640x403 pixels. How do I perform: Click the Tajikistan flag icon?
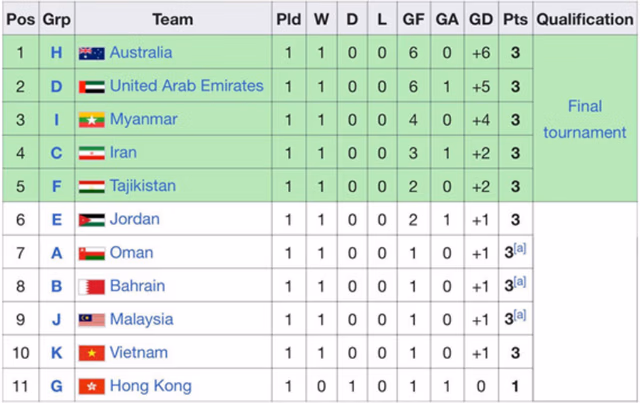click(92, 186)
